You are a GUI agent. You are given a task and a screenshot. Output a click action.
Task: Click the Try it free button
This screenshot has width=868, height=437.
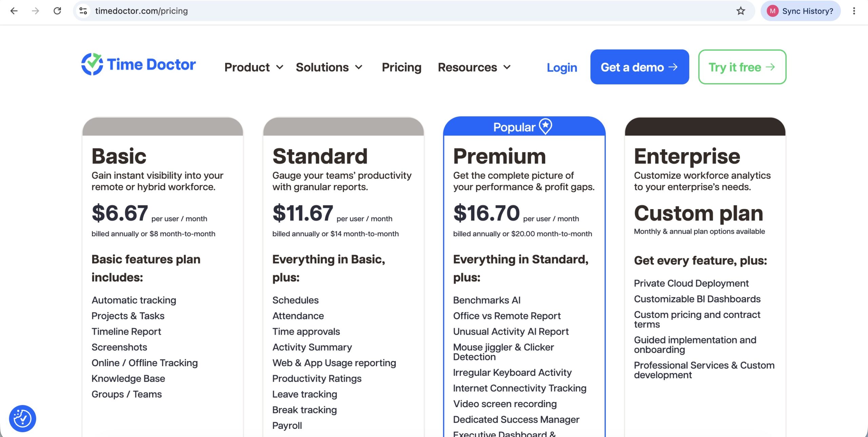tap(742, 67)
